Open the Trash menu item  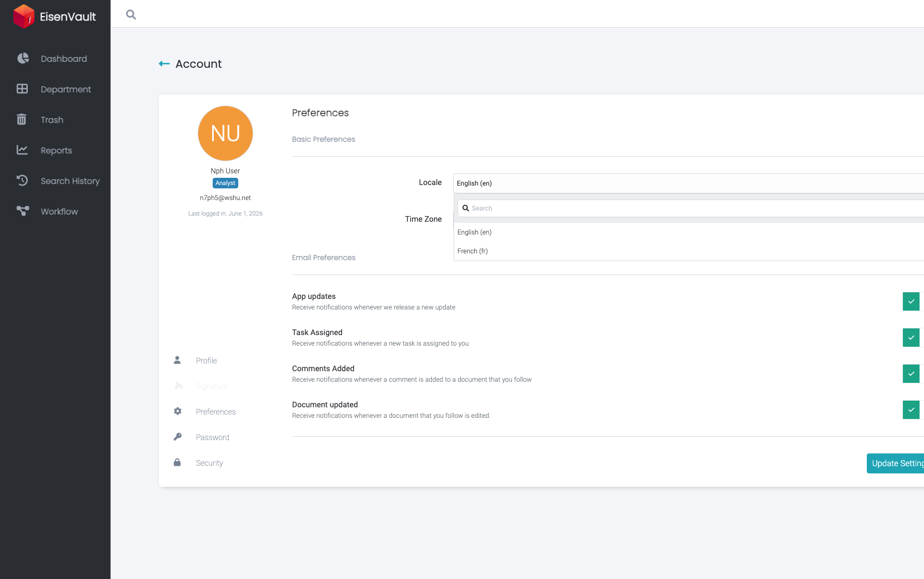(x=56, y=119)
